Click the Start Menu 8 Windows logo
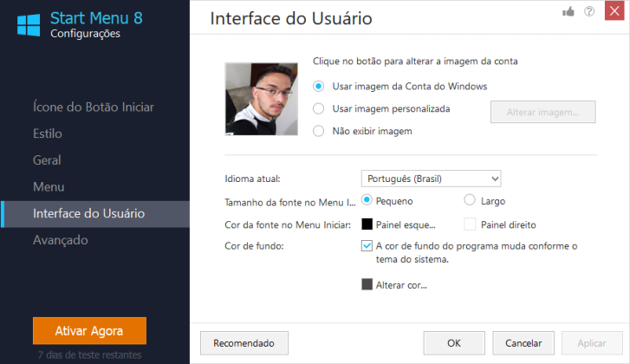Viewport: 630px width, 364px height. pos(29,25)
